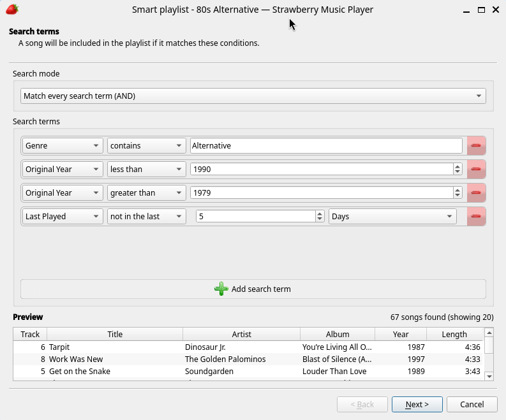Minimize the Smart playlist window
Screen dimensions: 506x420
click(x=466, y=11)
